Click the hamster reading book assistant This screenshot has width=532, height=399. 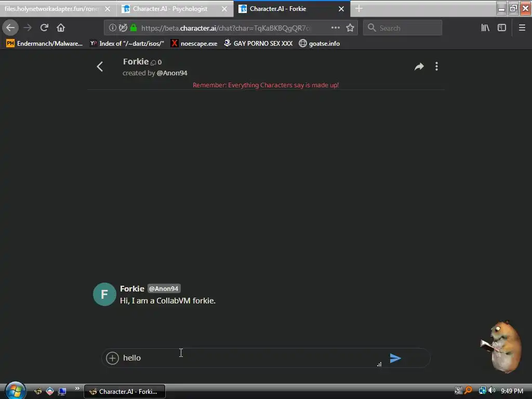[501, 346]
